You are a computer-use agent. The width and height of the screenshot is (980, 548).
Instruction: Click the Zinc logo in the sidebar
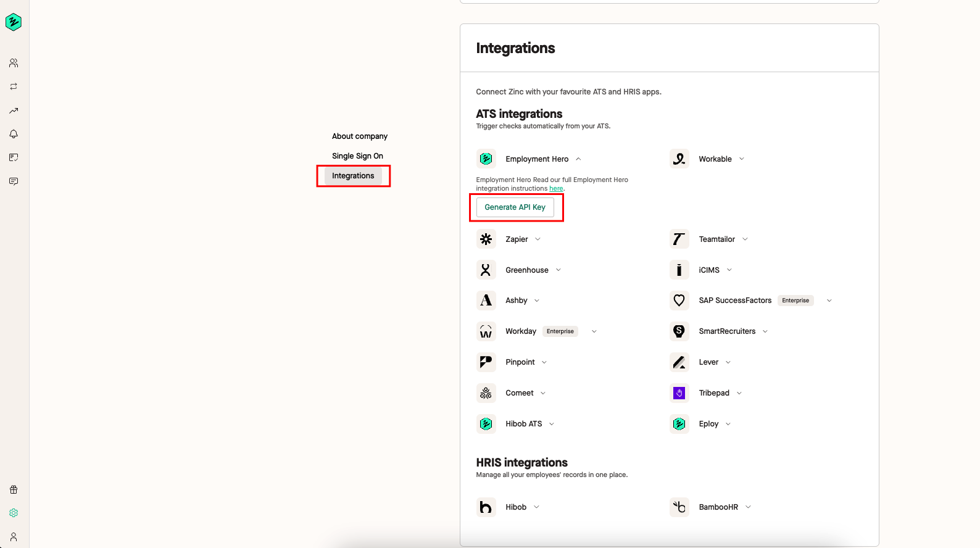tap(14, 22)
